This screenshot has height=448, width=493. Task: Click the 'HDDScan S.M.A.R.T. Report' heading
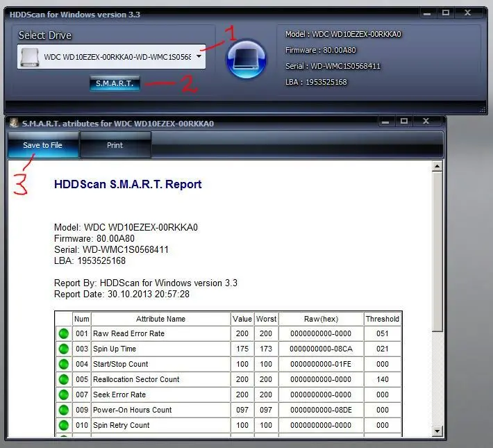(128, 184)
